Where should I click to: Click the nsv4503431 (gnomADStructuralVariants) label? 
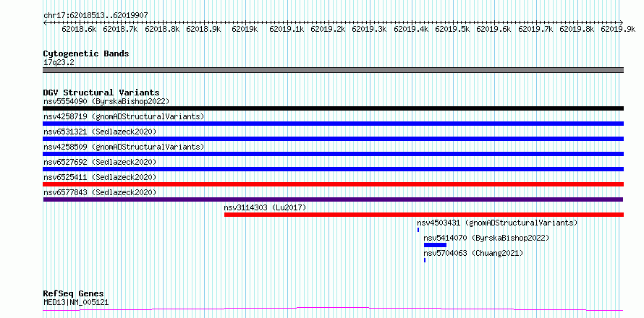497,223
